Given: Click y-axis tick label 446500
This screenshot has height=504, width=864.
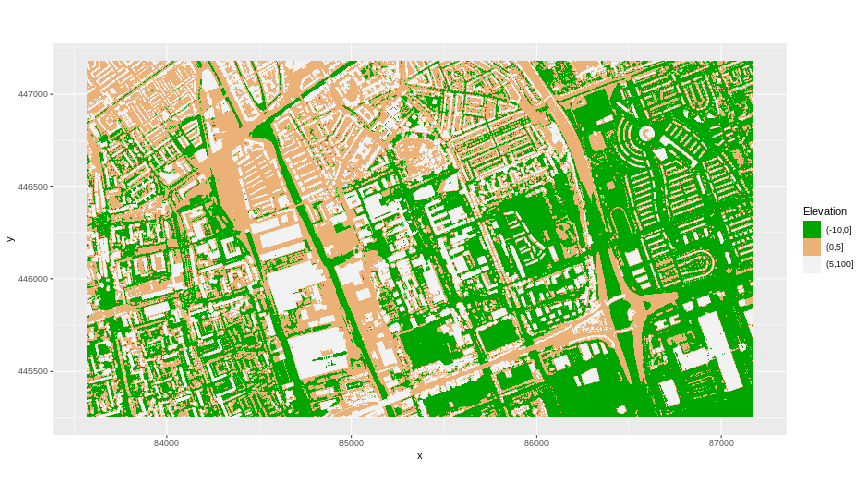Looking at the screenshot, I should [33, 187].
